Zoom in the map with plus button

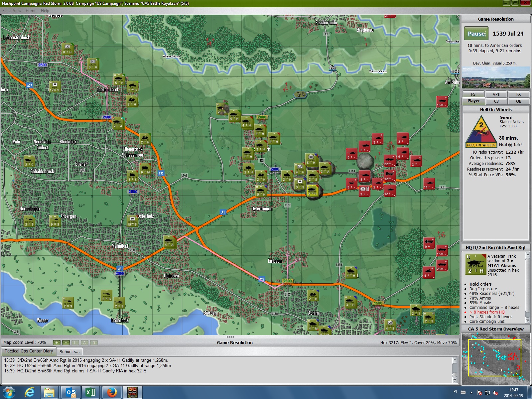pyautogui.click(x=57, y=342)
